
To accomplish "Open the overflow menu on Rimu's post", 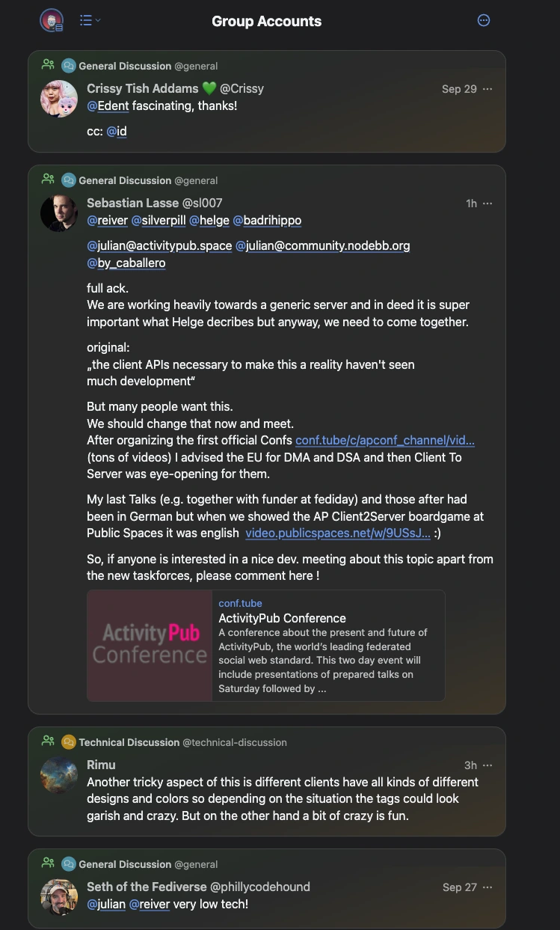I will 487,765.
